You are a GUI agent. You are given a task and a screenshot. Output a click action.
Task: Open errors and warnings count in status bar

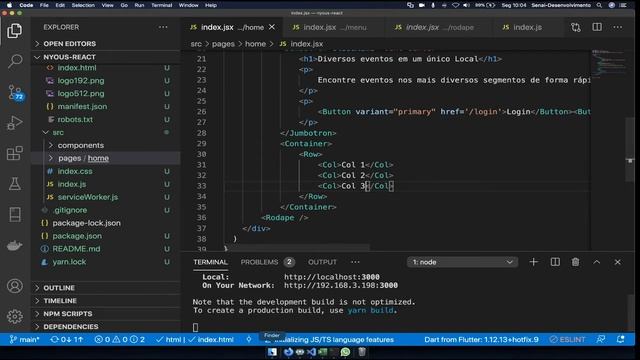pos(120,339)
